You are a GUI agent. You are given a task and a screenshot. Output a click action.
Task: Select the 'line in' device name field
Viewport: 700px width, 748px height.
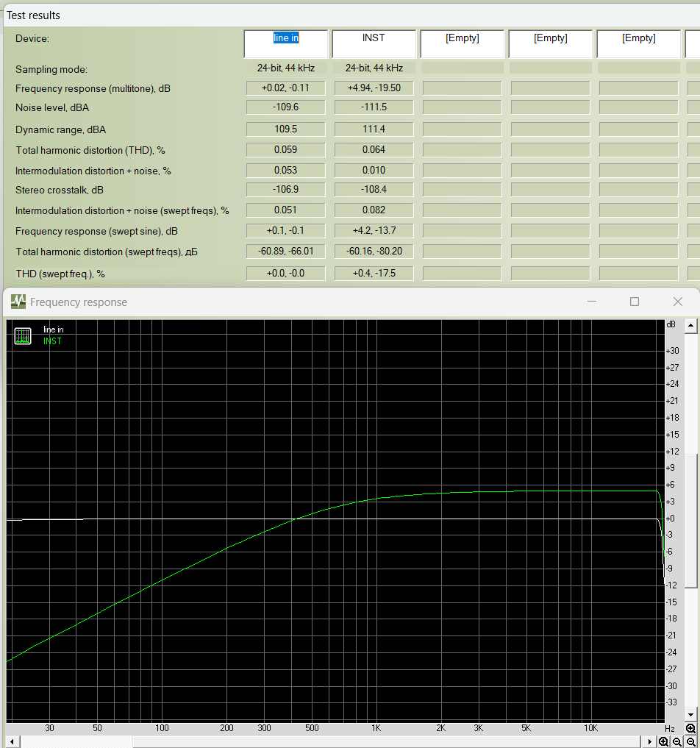click(286, 44)
